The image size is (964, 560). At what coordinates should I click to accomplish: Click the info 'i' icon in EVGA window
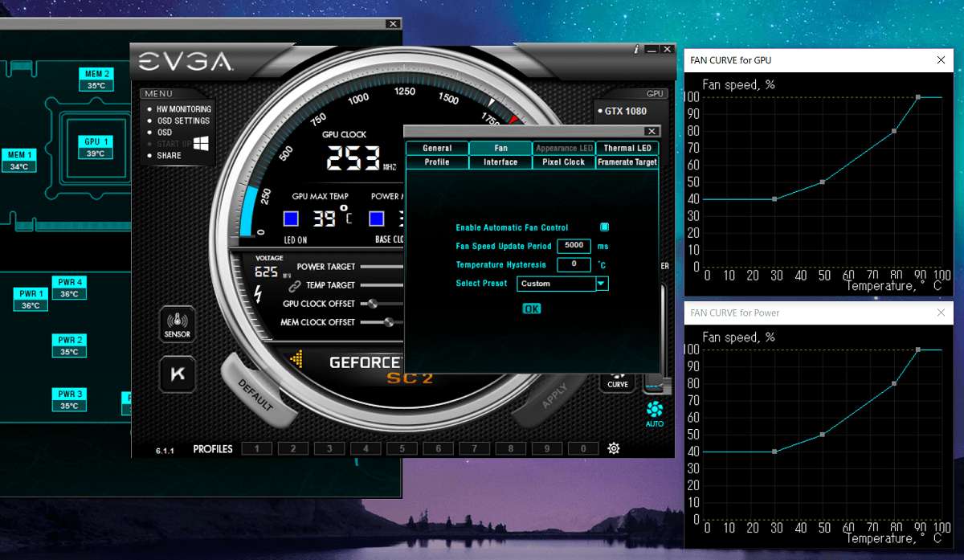636,49
